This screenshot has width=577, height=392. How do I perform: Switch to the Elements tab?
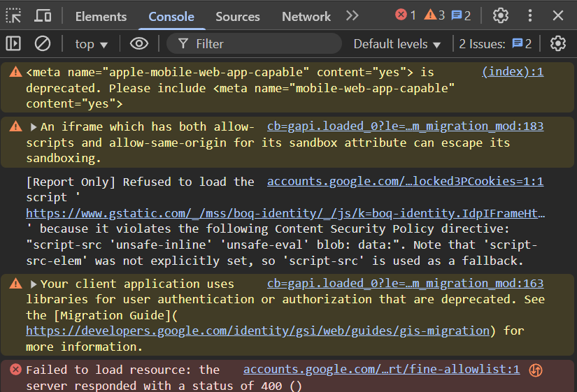click(101, 16)
